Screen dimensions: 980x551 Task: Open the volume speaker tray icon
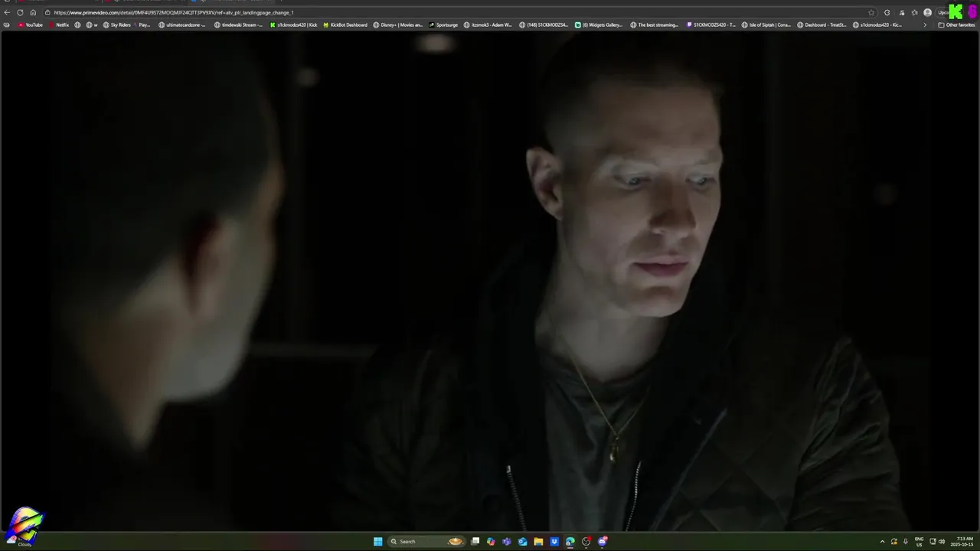pos(942,541)
